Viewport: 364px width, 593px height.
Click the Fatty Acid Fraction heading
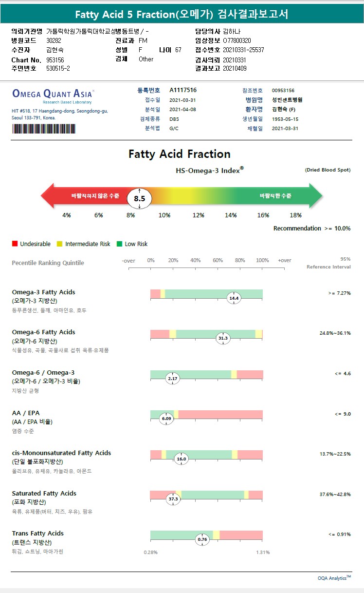pyautogui.click(x=180, y=154)
